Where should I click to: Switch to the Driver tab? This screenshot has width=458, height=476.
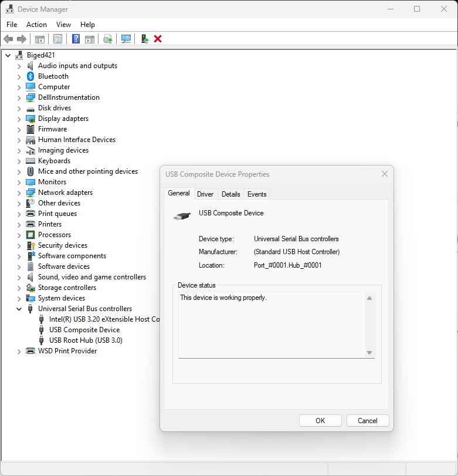[205, 194]
